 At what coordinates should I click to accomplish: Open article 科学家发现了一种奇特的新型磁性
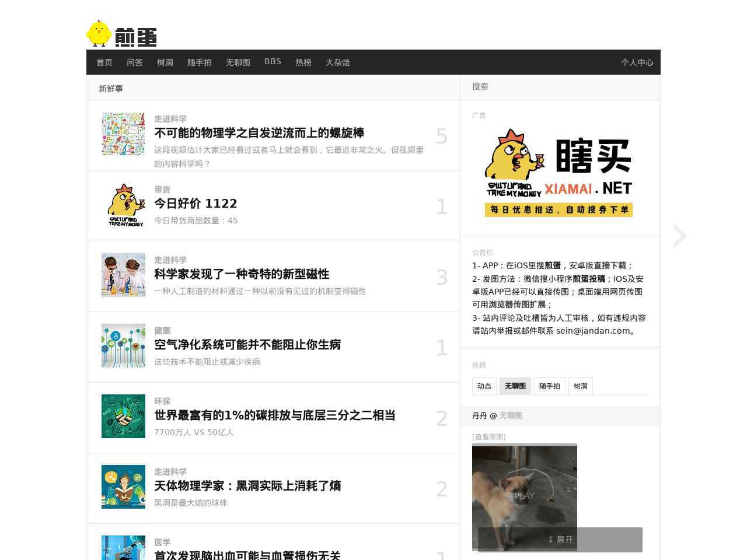(x=242, y=274)
